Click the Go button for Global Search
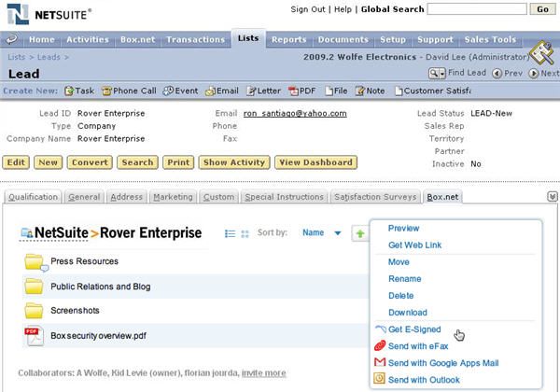The width and height of the screenshot is (560, 392). 542,9
